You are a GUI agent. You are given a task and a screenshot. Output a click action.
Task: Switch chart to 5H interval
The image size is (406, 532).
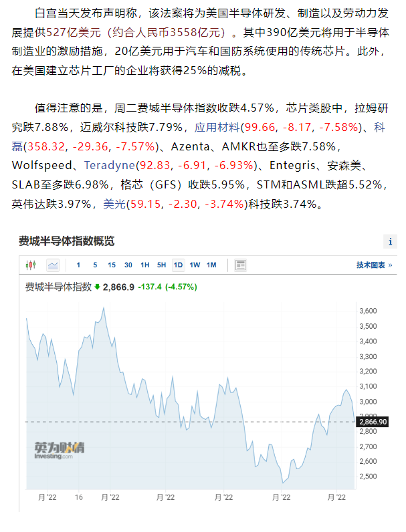162,265
